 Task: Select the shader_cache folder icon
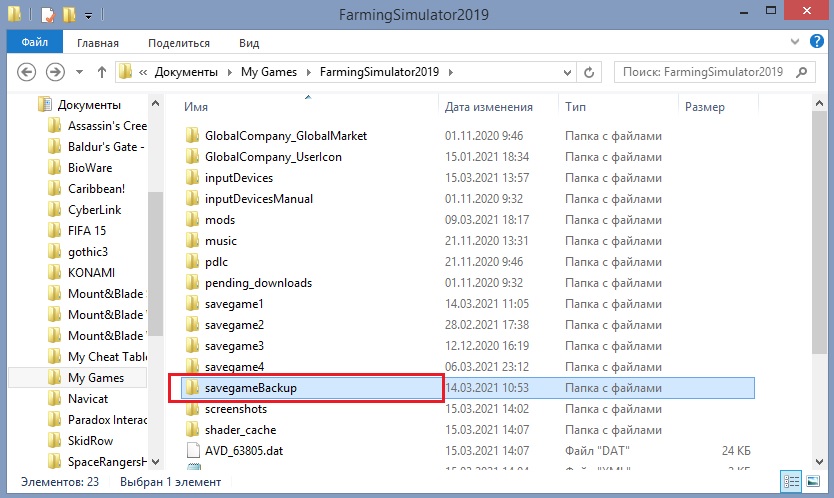coord(193,430)
